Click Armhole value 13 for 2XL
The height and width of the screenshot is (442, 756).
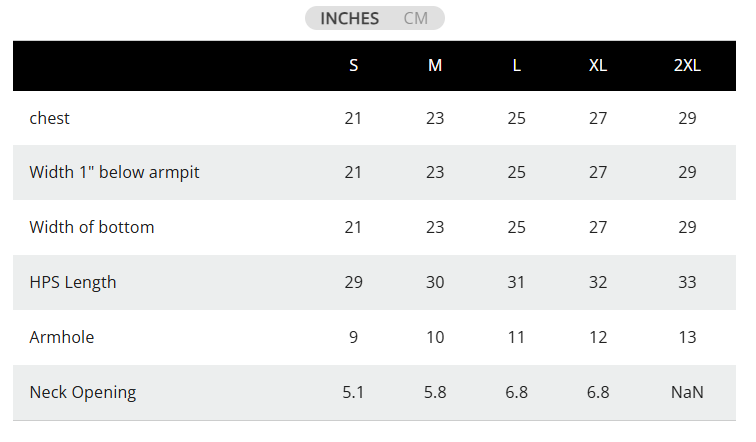coord(687,337)
